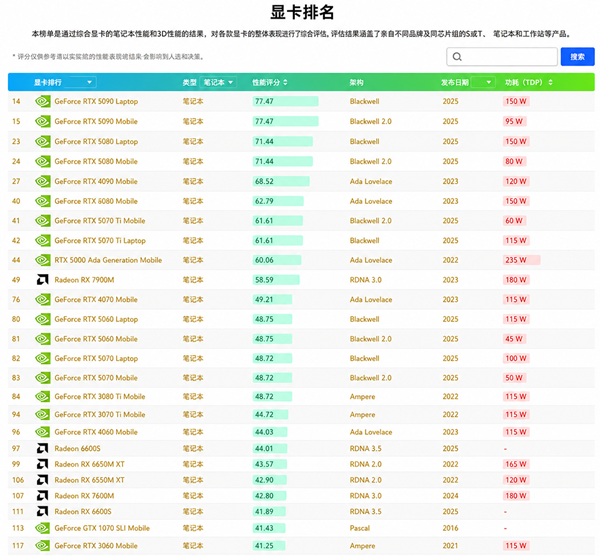600x556 pixels.
Task: Click NVIDIA icon for GeForce RTX 5090 Mobile
Action: click(42, 121)
